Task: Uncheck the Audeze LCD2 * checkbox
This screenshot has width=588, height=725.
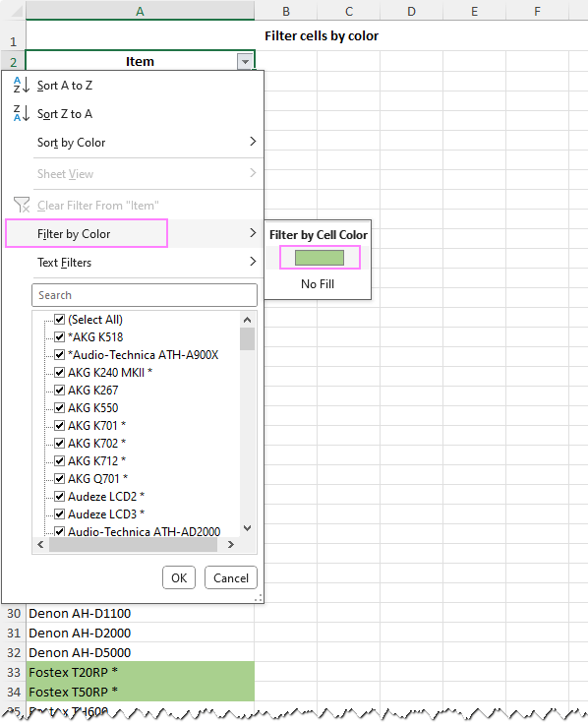Action: point(59,496)
